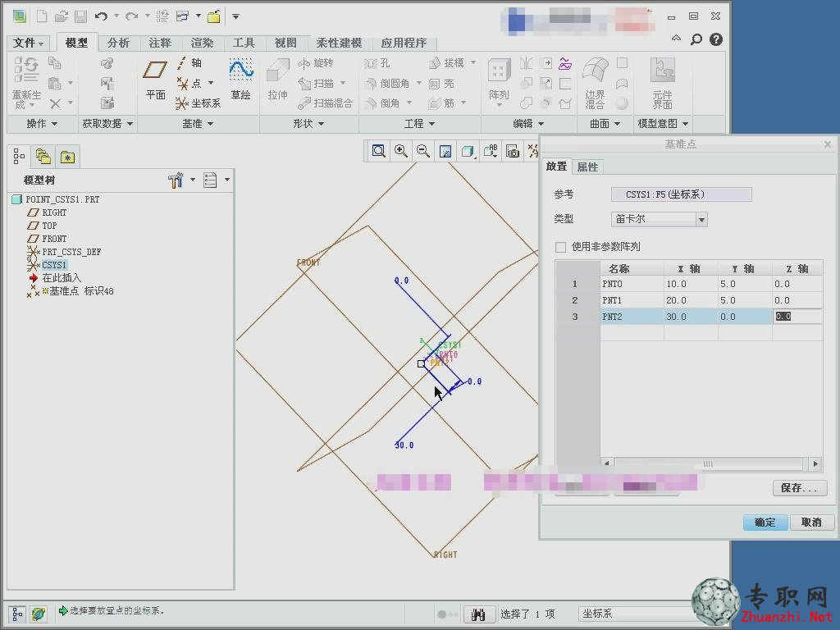Expand the 曲面 group dropdown

point(605,124)
